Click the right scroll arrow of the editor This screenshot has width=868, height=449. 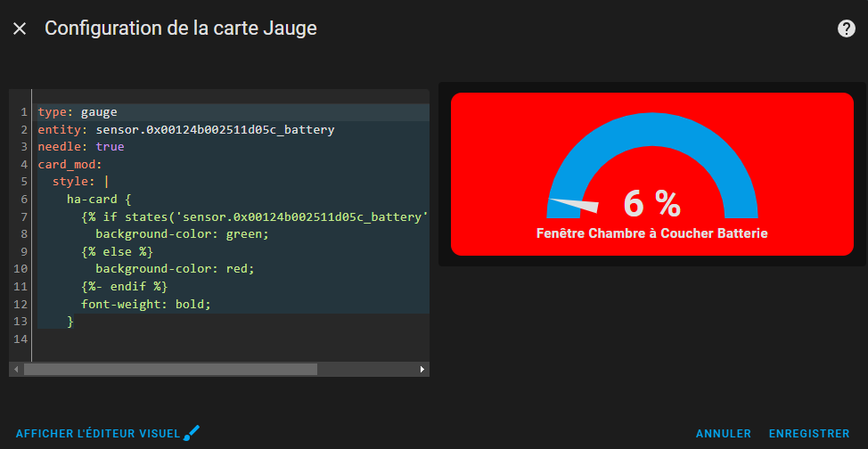click(422, 369)
